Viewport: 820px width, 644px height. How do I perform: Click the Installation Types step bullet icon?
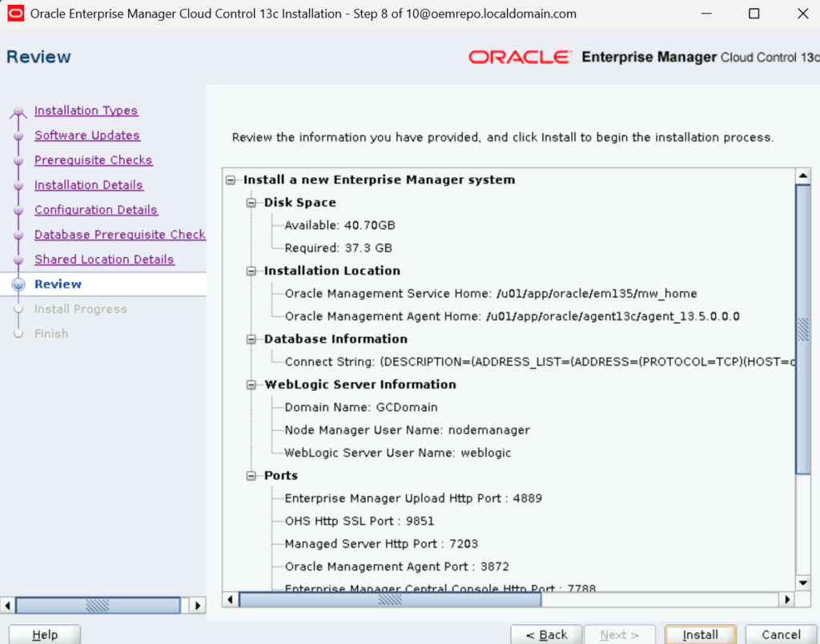click(x=18, y=111)
